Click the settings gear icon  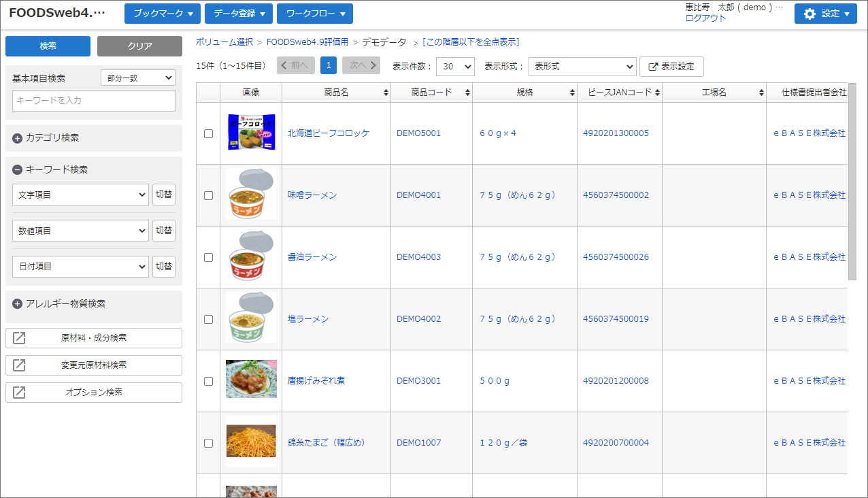[x=809, y=14]
